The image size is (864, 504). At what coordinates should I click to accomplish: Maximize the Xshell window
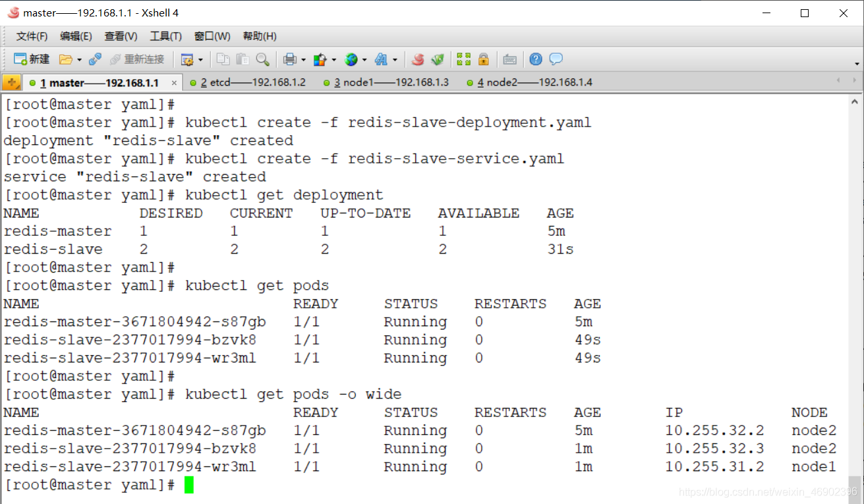(x=805, y=13)
